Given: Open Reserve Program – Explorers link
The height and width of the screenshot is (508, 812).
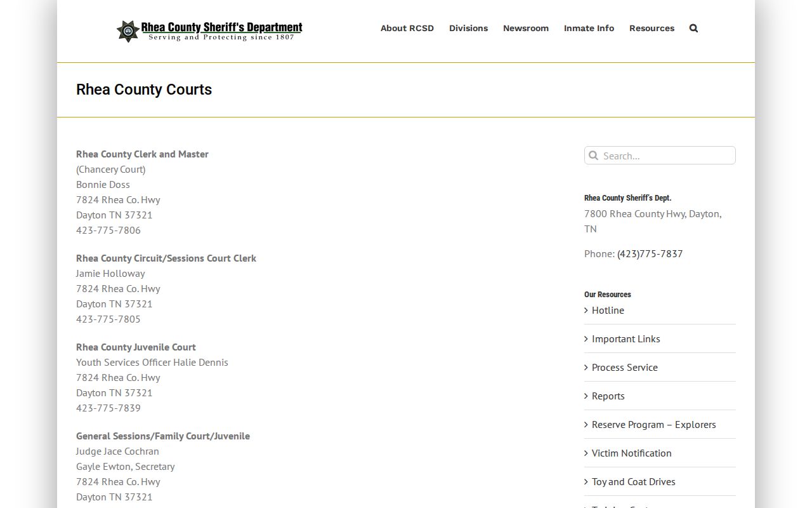Looking at the screenshot, I should pyautogui.click(x=653, y=424).
